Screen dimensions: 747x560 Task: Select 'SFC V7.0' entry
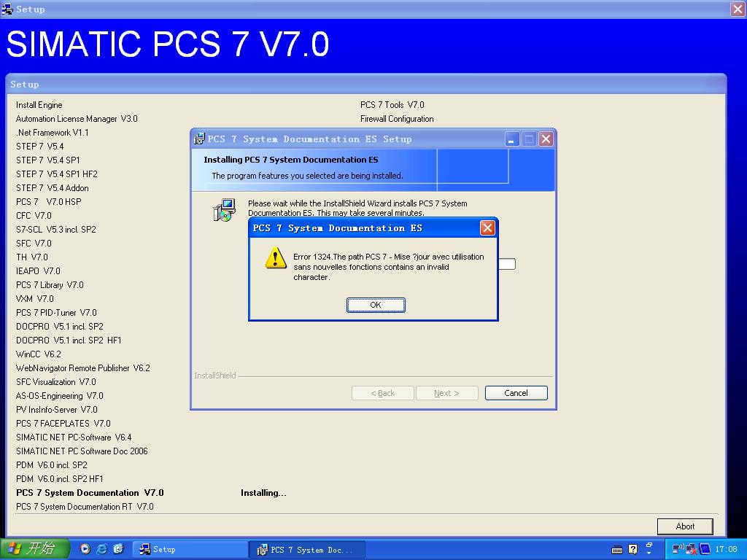pos(34,243)
